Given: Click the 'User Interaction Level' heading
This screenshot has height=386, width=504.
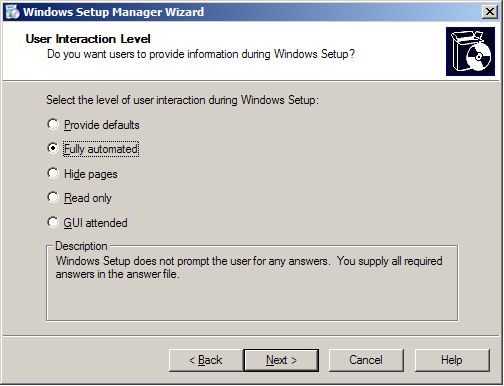Looking at the screenshot, I should [x=88, y=39].
